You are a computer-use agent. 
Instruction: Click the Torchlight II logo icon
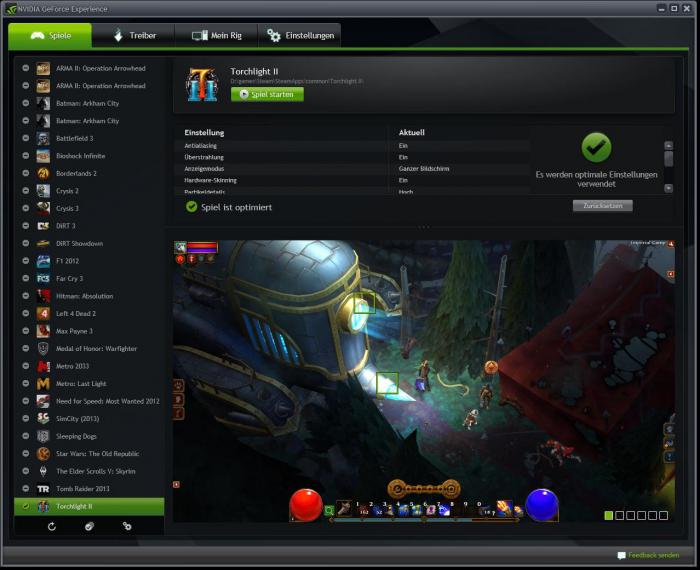(x=202, y=84)
